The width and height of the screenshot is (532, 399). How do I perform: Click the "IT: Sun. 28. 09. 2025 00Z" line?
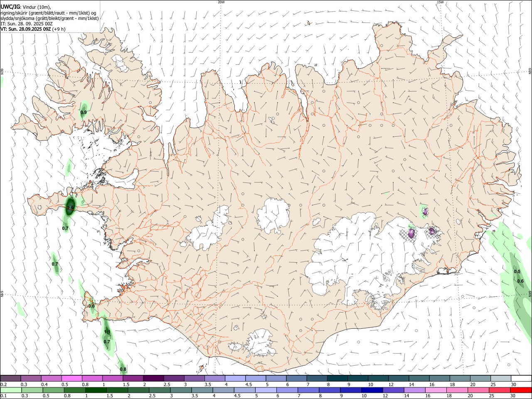pyautogui.click(x=27, y=24)
